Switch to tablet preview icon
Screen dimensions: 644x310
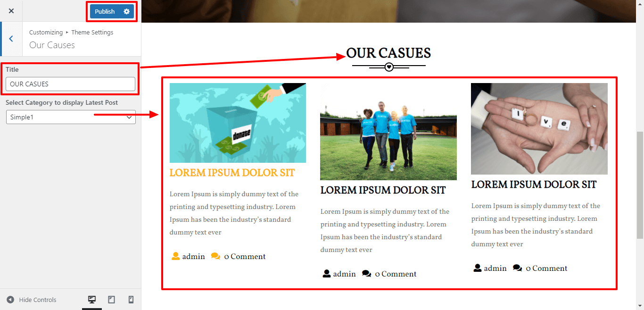(x=112, y=300)
